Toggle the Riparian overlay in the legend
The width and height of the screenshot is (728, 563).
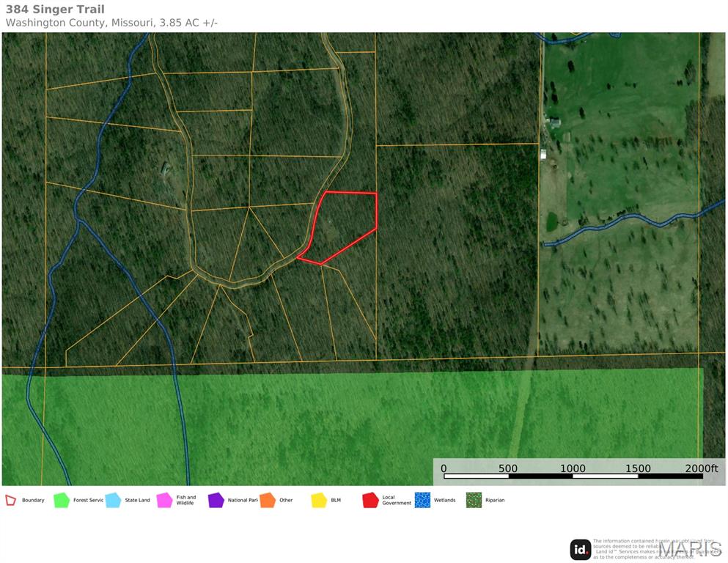pos(474,500)
